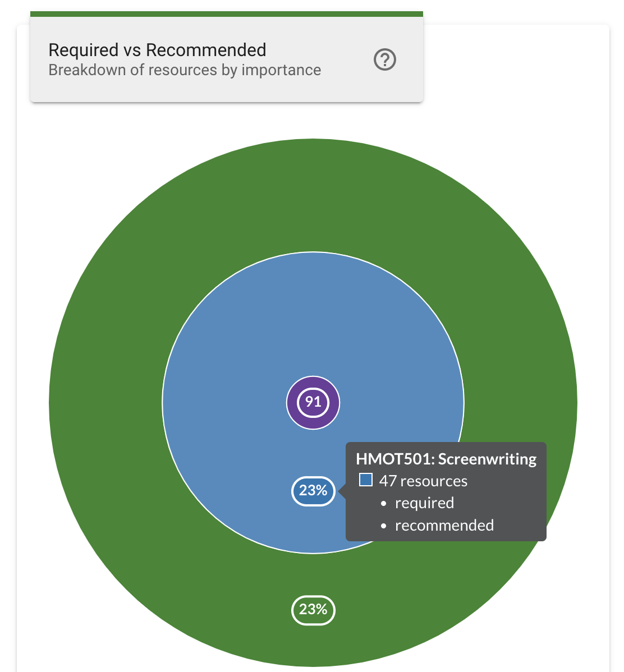Click the tooltip's pointer arrow
Screen dimensions: 624x672
coord(342,491)
